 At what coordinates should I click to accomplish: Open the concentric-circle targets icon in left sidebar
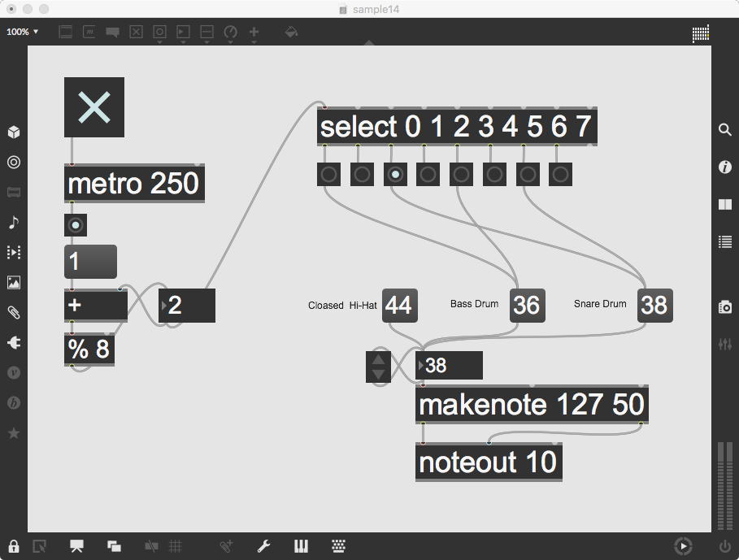(x=14, y=162)
